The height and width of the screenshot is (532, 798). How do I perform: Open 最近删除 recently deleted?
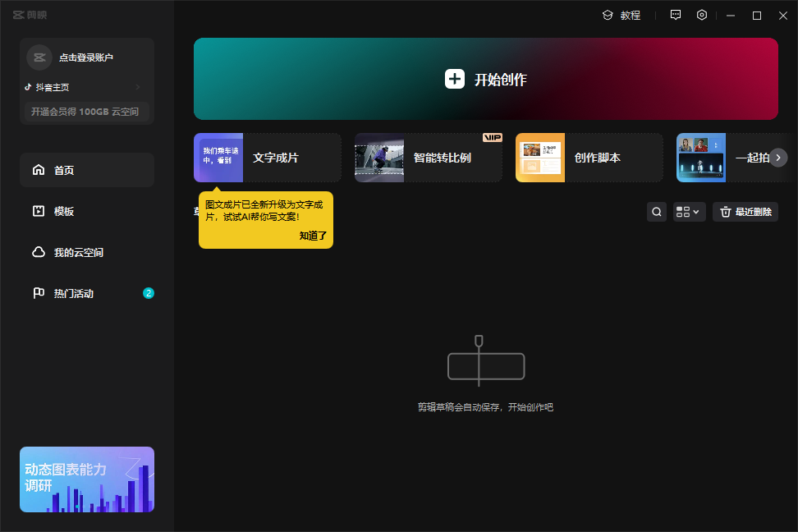745,212
